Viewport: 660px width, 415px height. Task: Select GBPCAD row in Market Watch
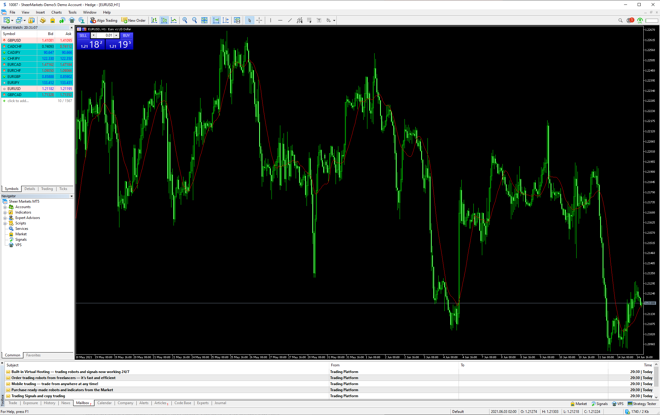point(37,95)
